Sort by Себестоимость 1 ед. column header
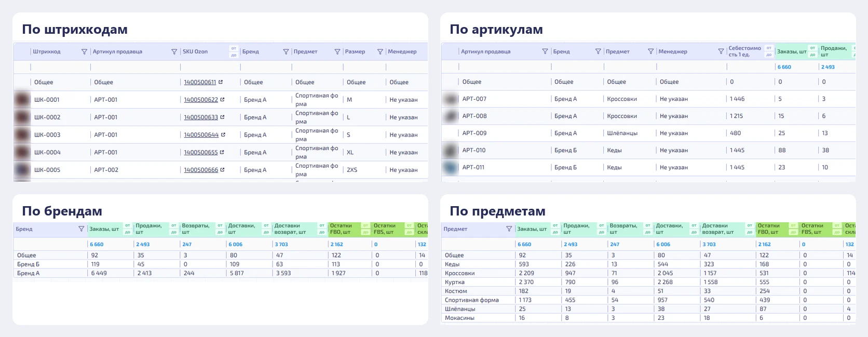Viewport: 868px width, 337px height. click(x=745, y=51)
